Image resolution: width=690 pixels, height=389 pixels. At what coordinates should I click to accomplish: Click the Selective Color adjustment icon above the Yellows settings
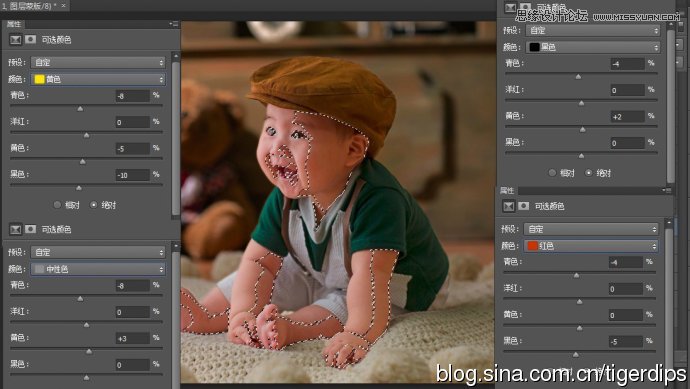click(15, 40)
